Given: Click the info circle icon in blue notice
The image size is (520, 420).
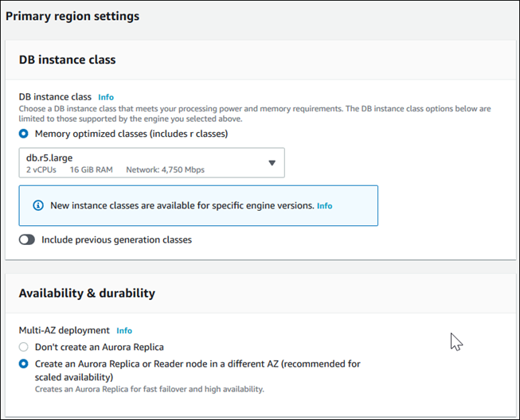Looking at the screenshot, I should [x=38, y=205].
